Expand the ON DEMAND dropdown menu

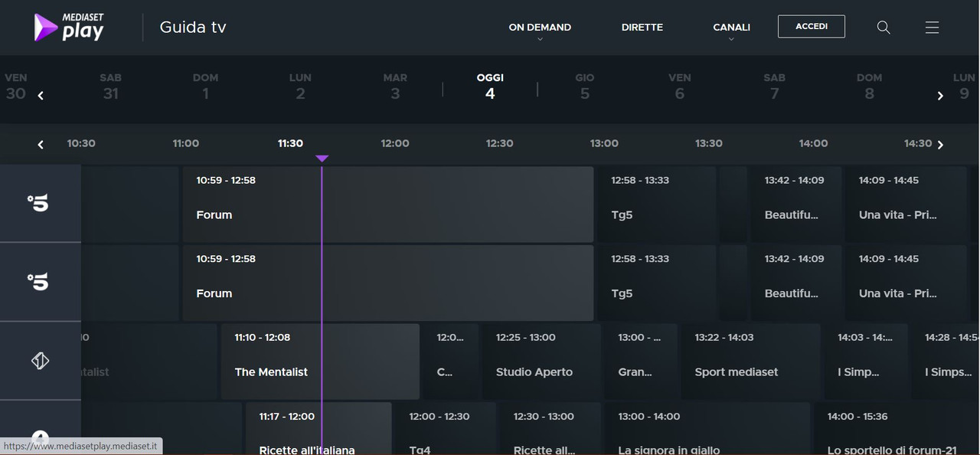(x=540, y=29)
